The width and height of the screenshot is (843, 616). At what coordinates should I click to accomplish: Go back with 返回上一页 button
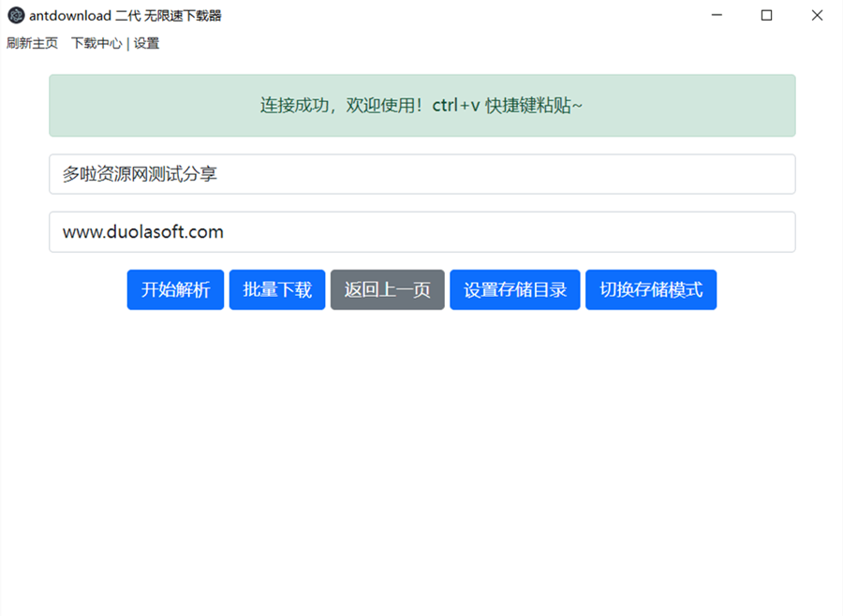tap(388, 289)
